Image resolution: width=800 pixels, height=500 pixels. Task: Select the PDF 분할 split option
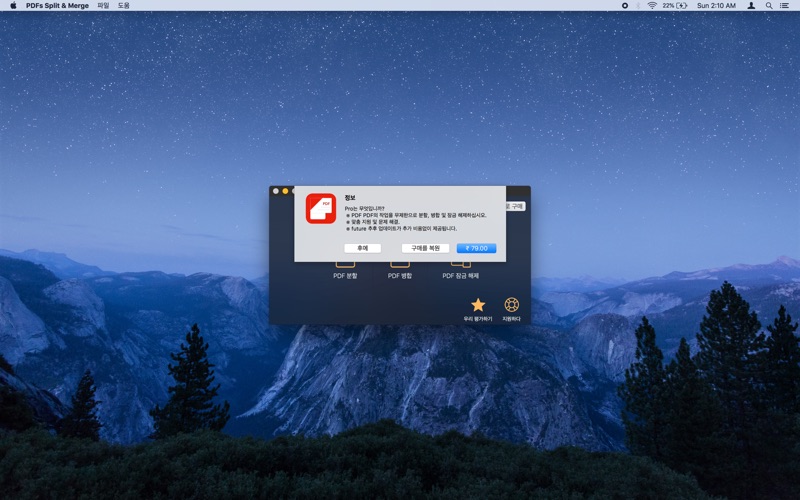coord(345,274)
